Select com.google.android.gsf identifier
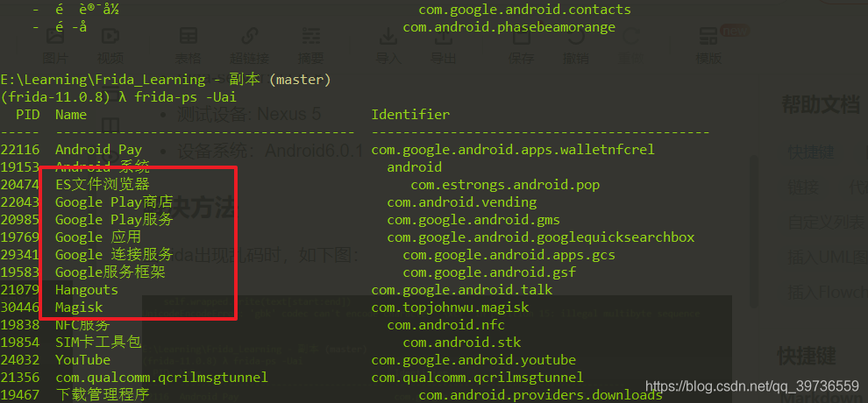The image size is (868, 403). pyautogui.click(x=489, y=272)
